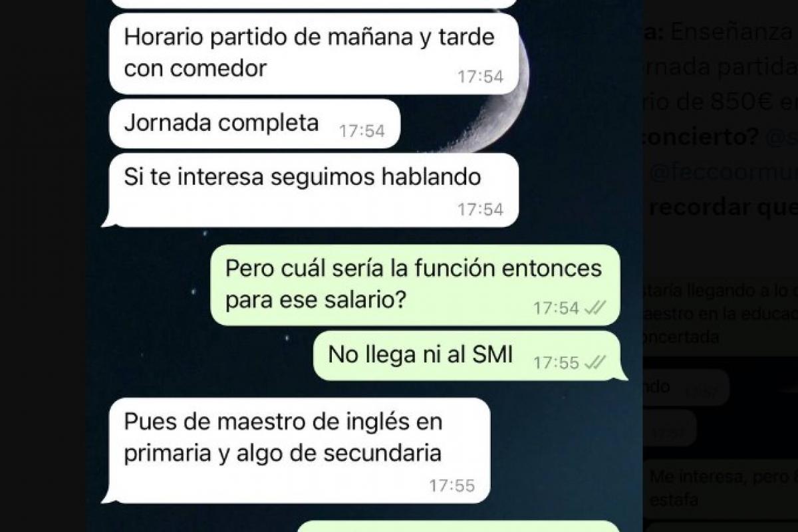Click the 17:55 timestamp beside "No llega ni al SMI"
The image size is (798, 532).
point(557,362)
